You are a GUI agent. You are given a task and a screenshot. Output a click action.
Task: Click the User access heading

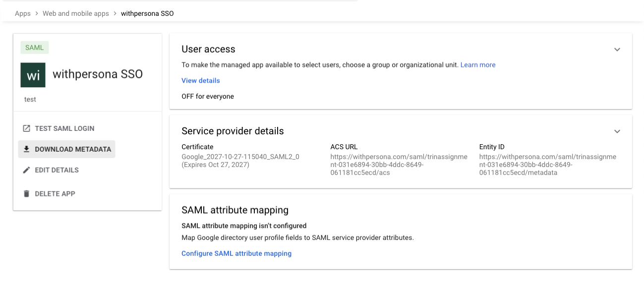click(x=208, y=49)
